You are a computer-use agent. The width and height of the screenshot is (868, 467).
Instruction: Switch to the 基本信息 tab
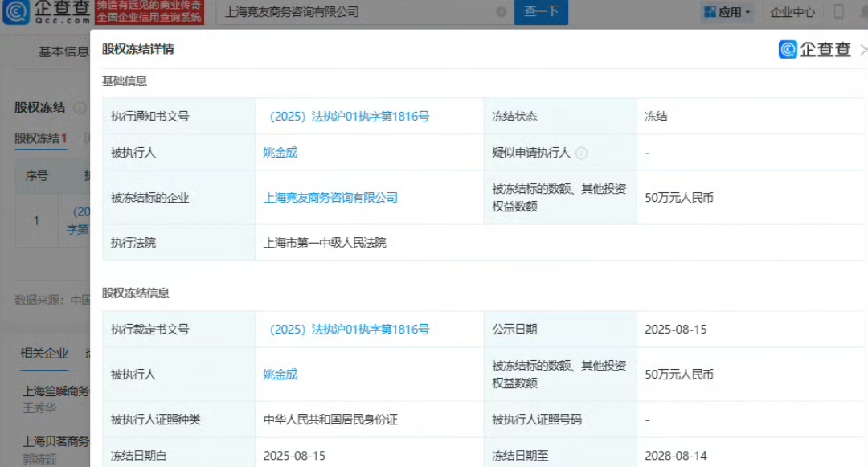coord(63,51)
